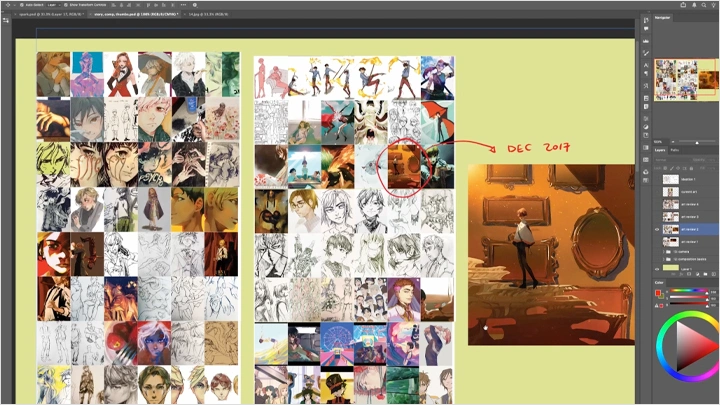Switch to the Paths panel tab
Screen dimensions: 720x405
coord(675,150)
